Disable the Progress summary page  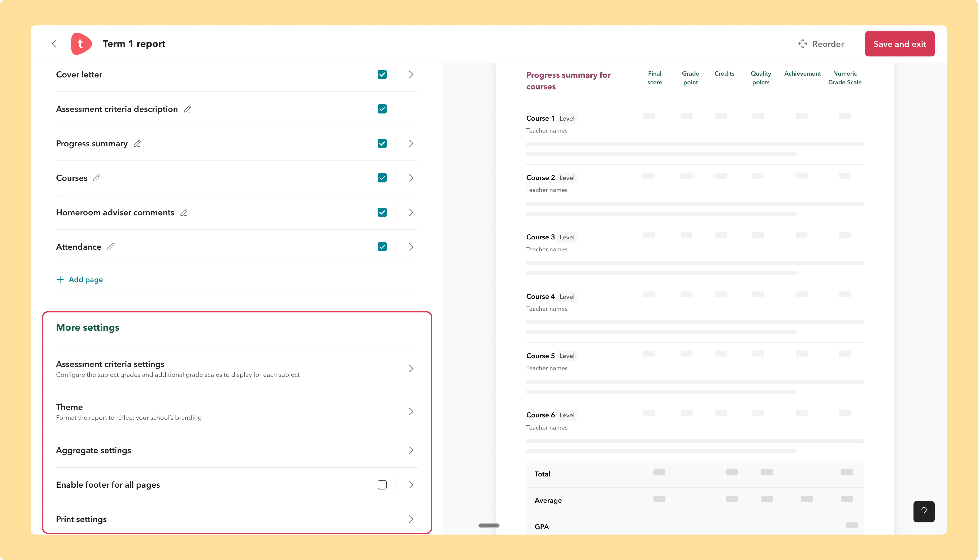click(382, 143)
